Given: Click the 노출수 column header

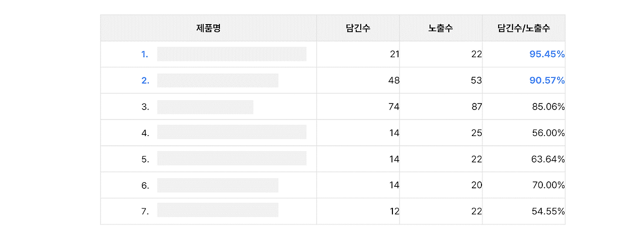Looking at the screenshot, I should tap(441, 28).
